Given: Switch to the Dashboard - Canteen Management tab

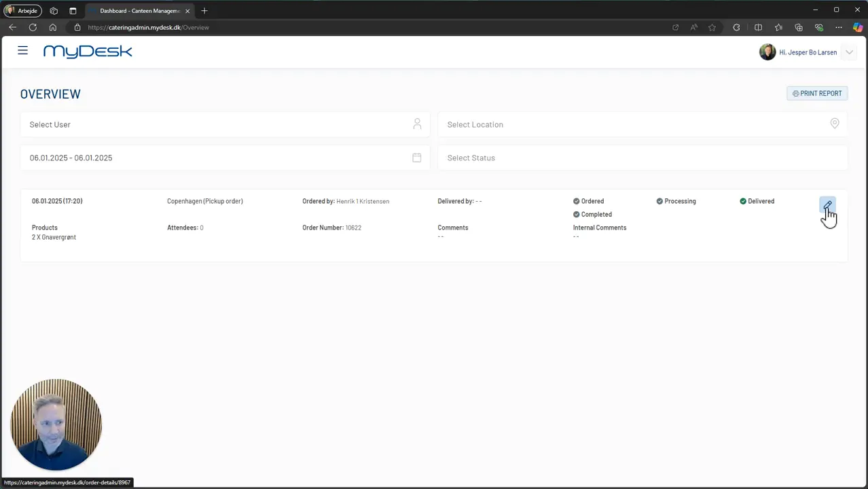Looking at the screenshot, I should click(139, 11).
